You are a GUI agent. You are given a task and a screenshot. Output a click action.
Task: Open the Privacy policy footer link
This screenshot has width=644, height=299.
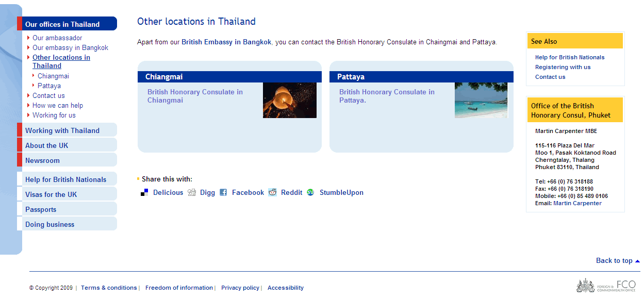pos(240,288)
